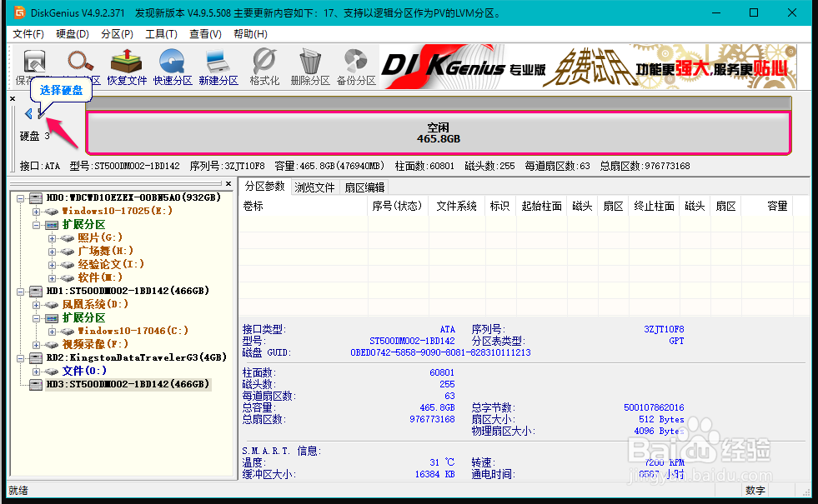Open the 查看(V) menu
The height and width of the screenshot is (504, 818).
[205, 34]
